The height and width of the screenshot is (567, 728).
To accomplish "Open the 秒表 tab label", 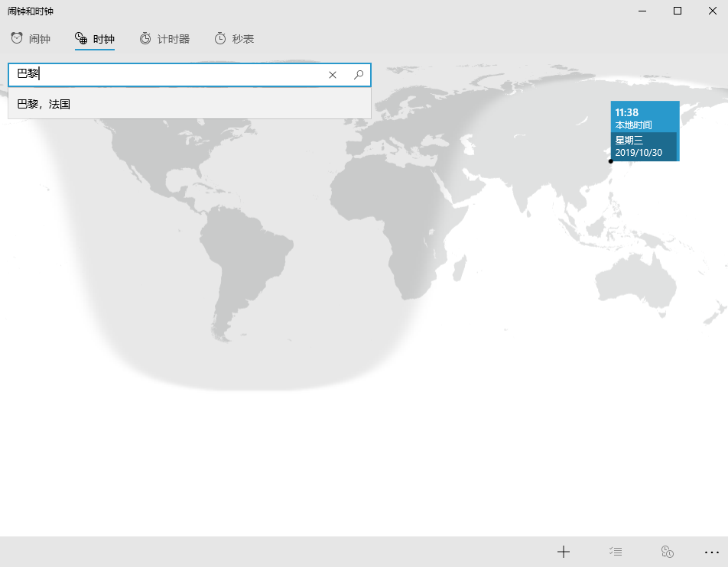I will 243,38.
